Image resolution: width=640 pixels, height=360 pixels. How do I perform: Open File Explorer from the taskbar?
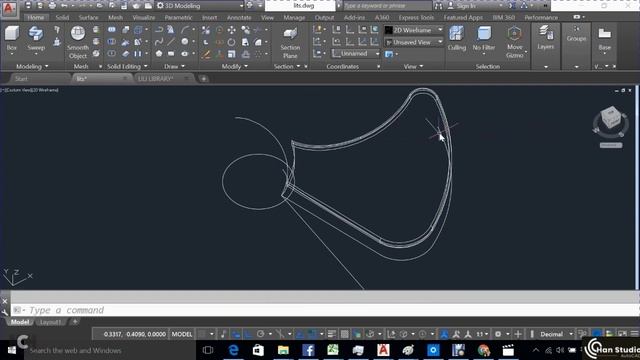[x=283, y=350]
